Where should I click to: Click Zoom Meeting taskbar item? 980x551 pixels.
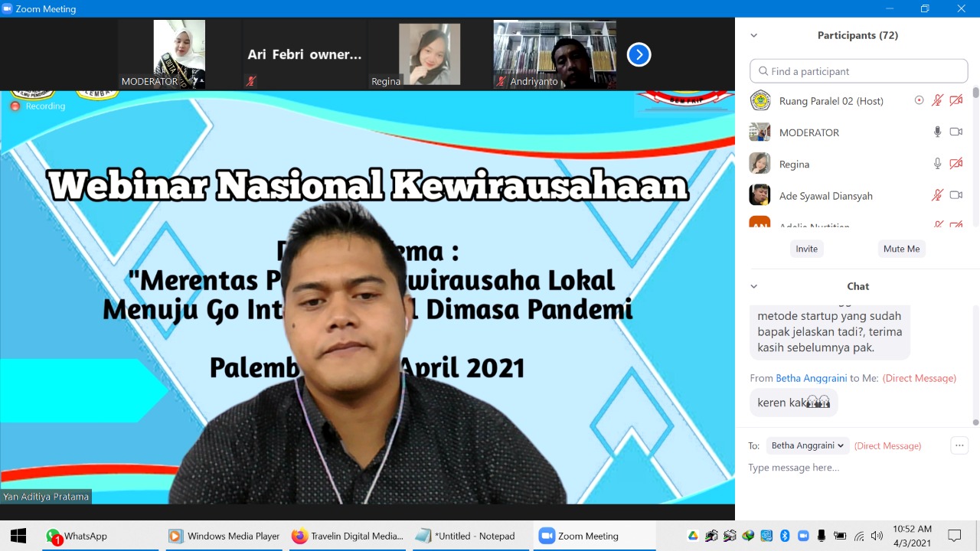click(x=594, y=536)
